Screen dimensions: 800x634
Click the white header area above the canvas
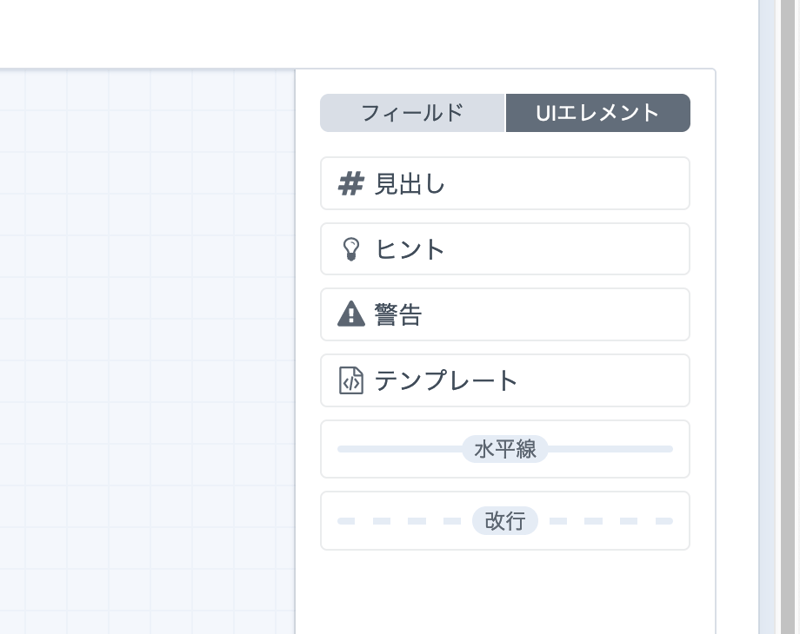(350, 32)
